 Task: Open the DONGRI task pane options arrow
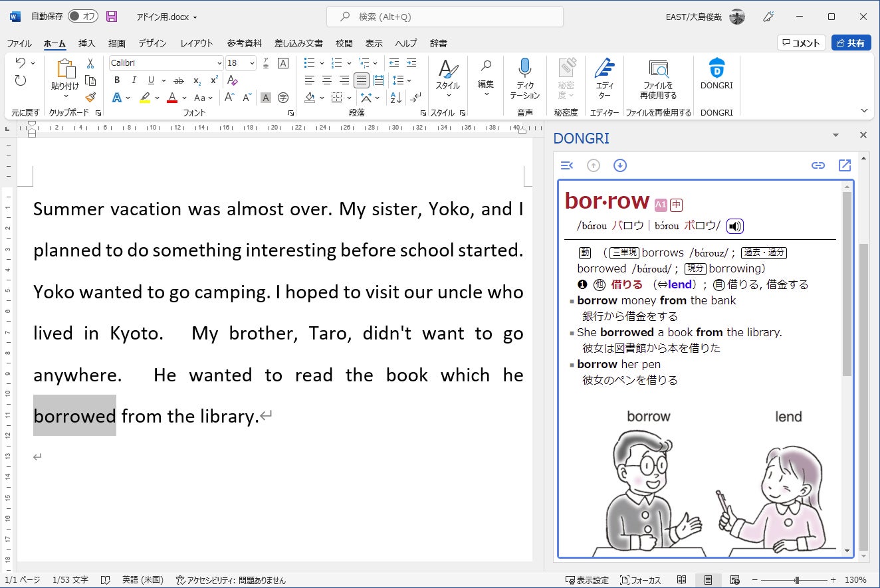click(836, 136)
